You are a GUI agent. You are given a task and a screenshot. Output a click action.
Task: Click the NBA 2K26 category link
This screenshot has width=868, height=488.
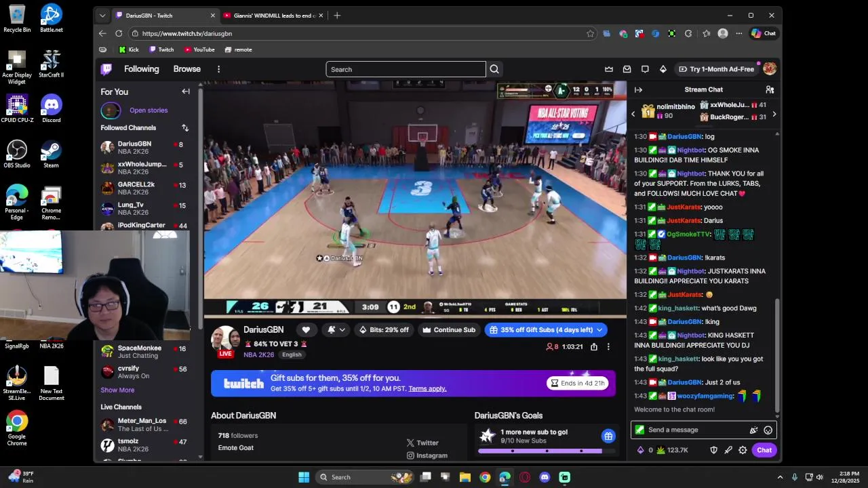tap(259, 354)
